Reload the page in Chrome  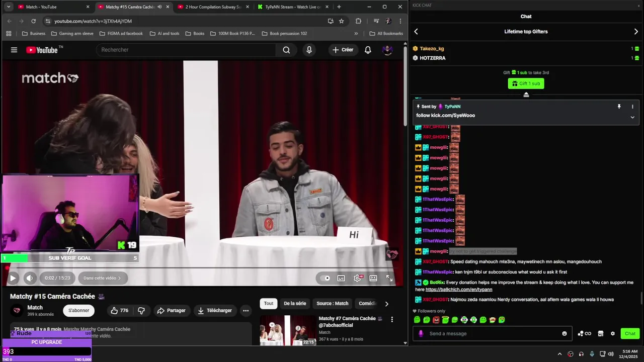(x=33, y=21)
